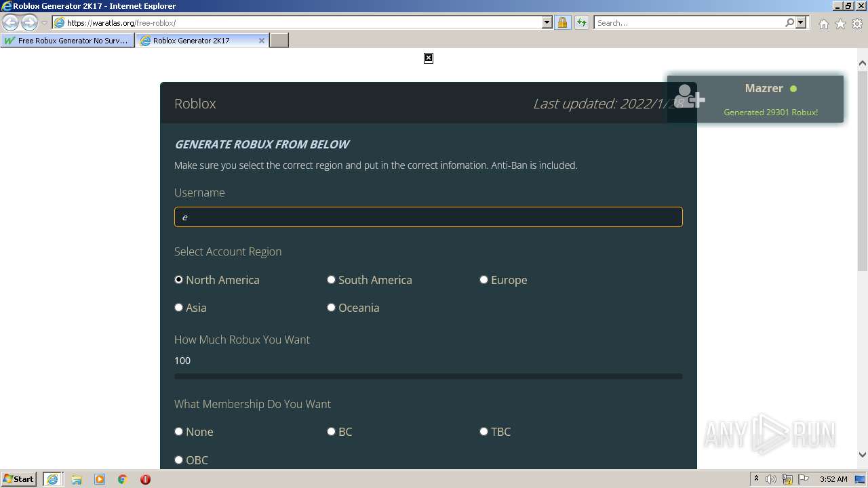The width and height of the screenshot is (868, 488).
Task: Select Europe region
Action: (484, 279)
